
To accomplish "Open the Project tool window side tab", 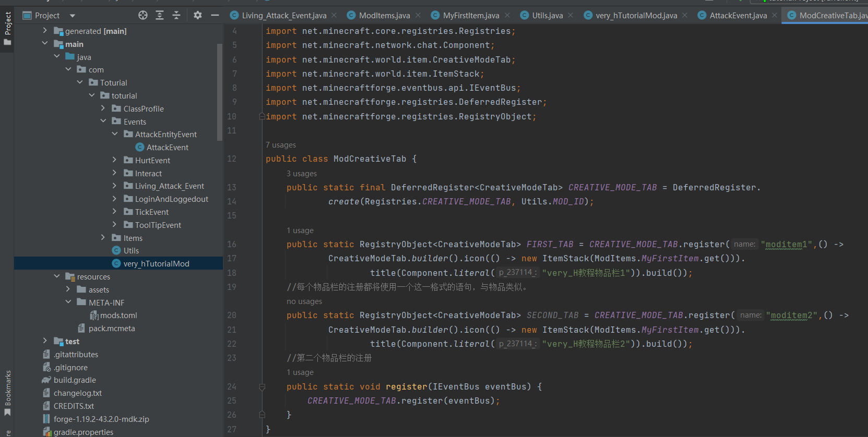I will tap(7, 29).
